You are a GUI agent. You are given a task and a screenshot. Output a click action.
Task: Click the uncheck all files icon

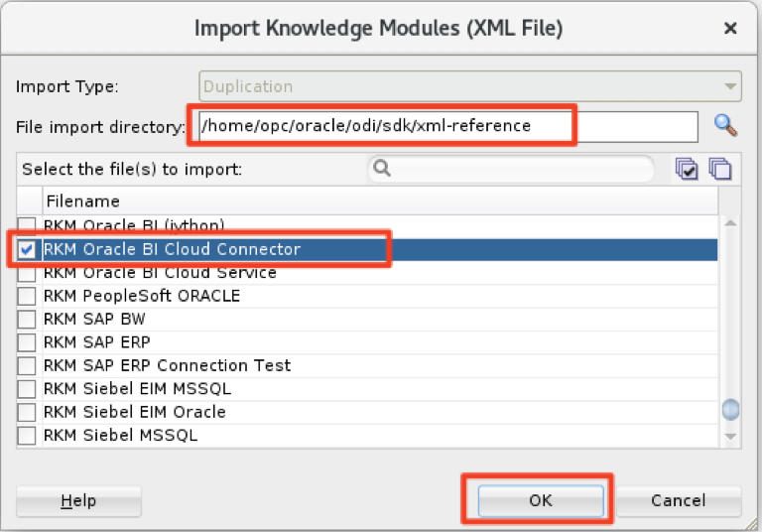tap(720, 169)
